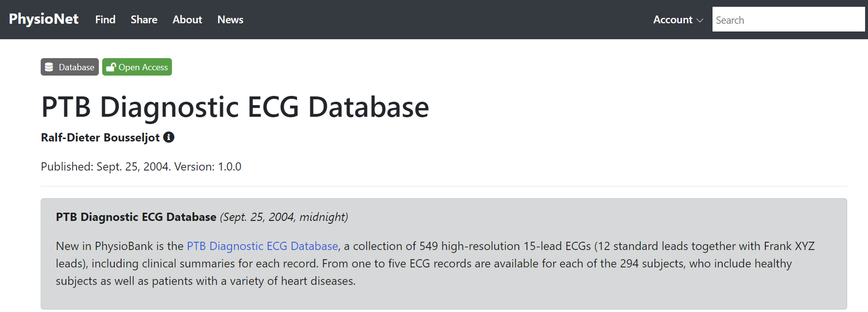Open the Account dropdown menu

(x=673, y=20)
